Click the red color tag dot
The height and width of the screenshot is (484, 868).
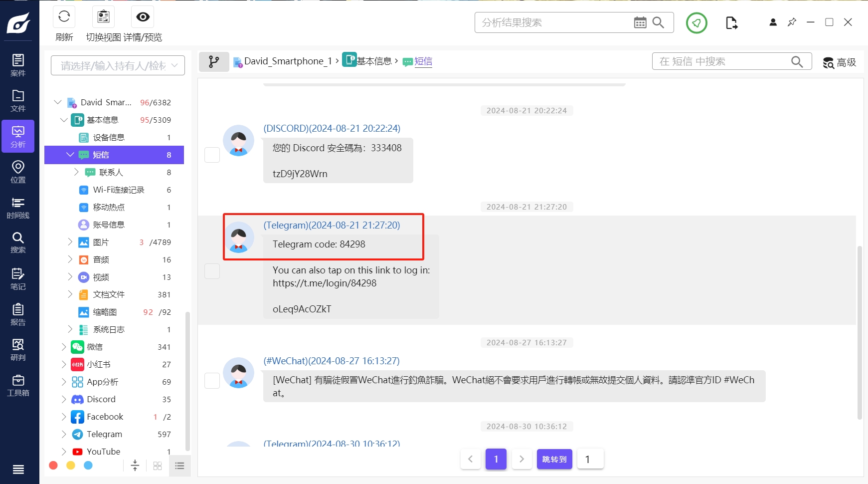click(53, 465)
